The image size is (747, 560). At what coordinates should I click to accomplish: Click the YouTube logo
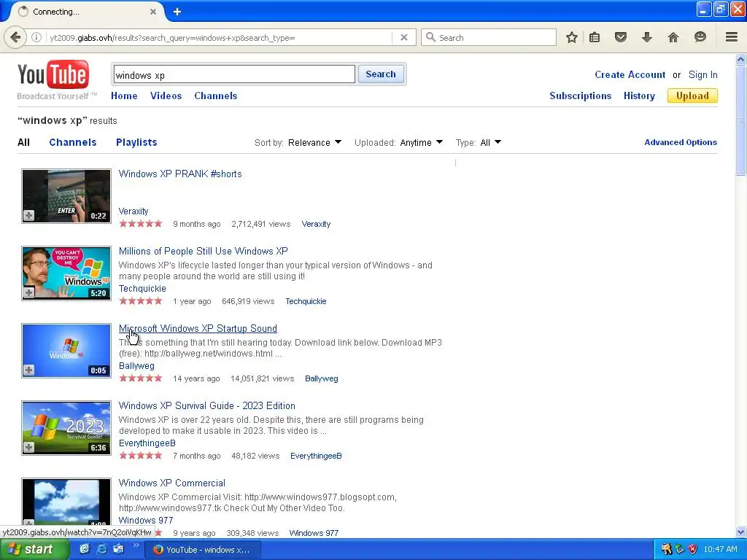(x=53, y=75)
